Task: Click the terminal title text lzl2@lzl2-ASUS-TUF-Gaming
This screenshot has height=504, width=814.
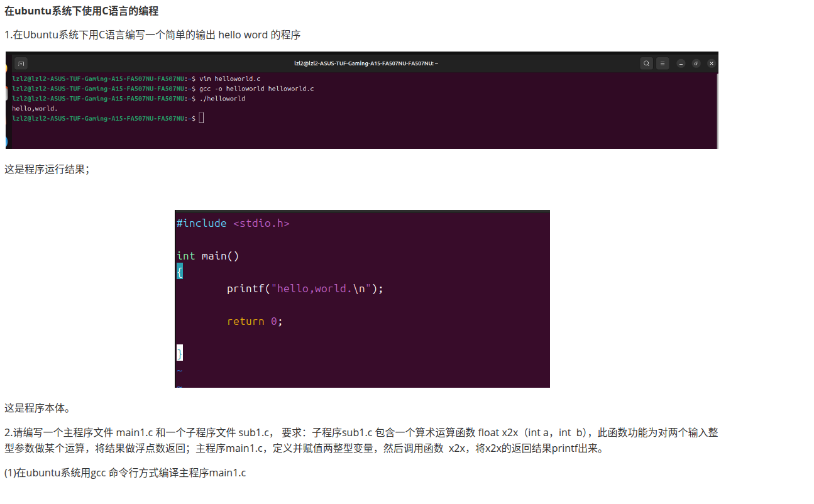Action: (x=366, y=63)
